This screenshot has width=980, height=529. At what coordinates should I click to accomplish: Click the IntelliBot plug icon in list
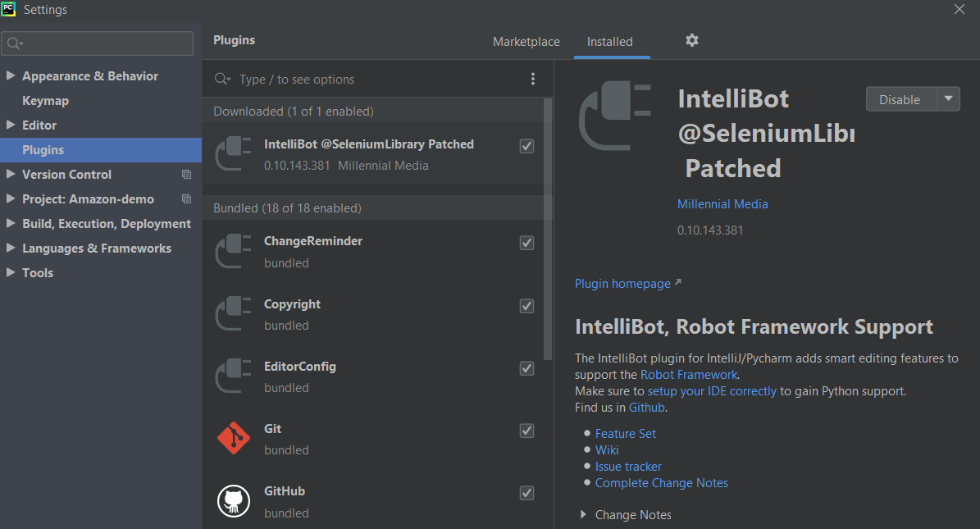[234, 154]
